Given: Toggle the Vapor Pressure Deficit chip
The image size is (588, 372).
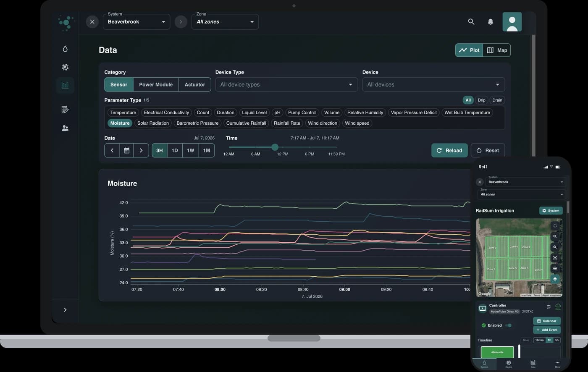Looking at the screenshot, I should point(414,113).
